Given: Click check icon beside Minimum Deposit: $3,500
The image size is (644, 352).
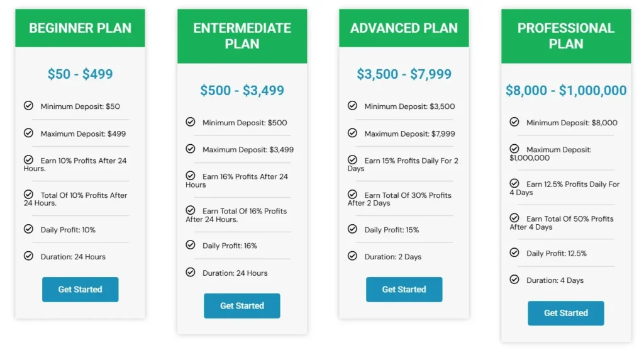Looking at the screenshot, I should (x=352, y=106).
